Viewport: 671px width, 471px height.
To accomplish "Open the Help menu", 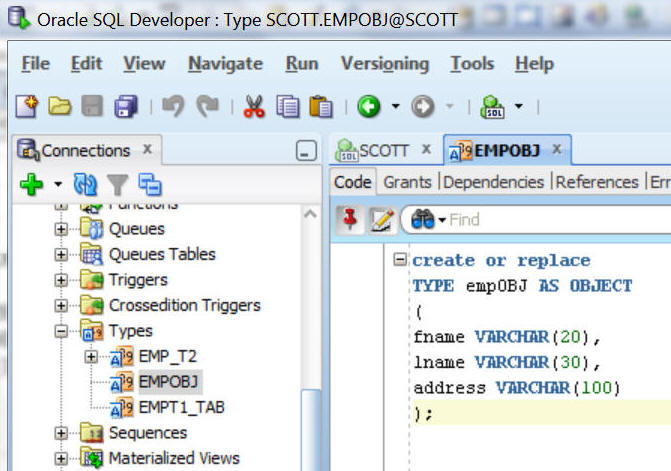I will (534, 64).
